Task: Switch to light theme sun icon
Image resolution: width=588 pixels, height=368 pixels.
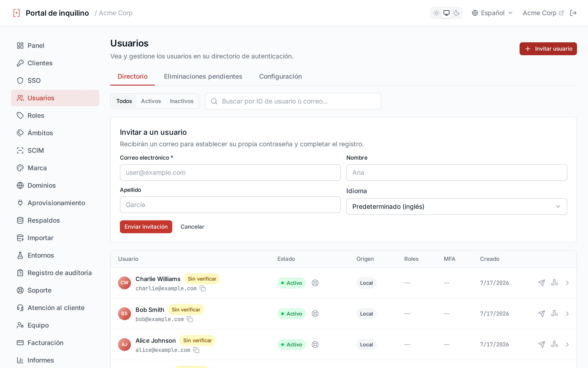Action: coord(436,13)
